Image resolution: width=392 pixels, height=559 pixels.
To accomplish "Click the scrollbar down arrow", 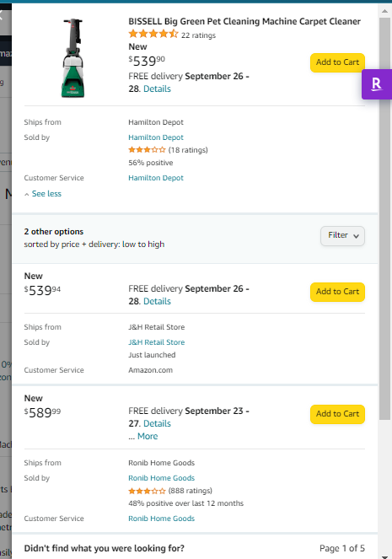I will (x=384, y=556).
